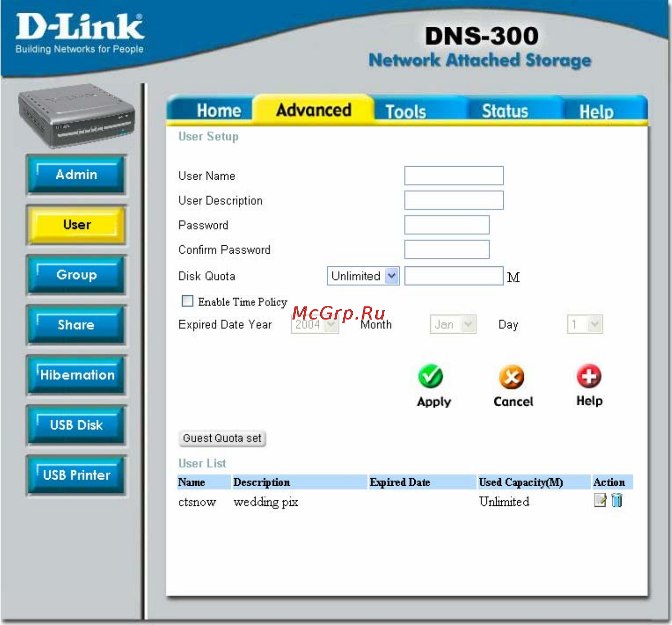Open the Disk Quota Unlimited dropdown
The height and width of the screenshot is (625, 672).
tap(363, 276)
